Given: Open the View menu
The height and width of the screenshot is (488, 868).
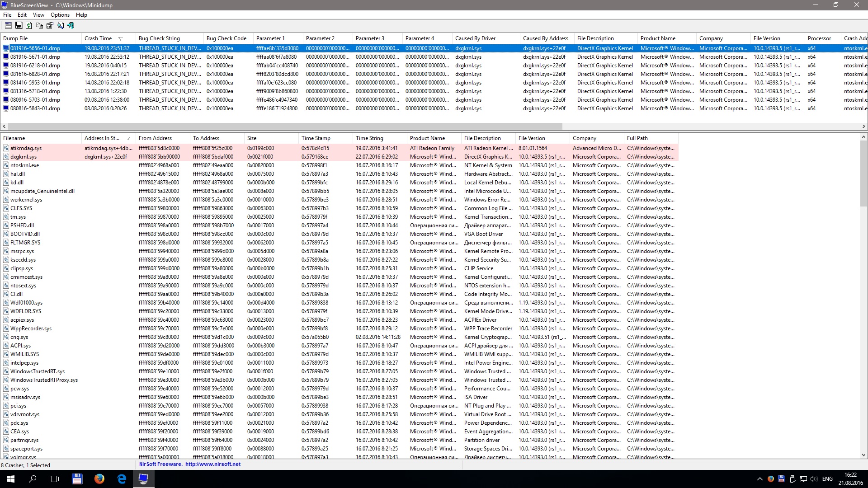Looking at the screenshot, I should coord(38,15).
